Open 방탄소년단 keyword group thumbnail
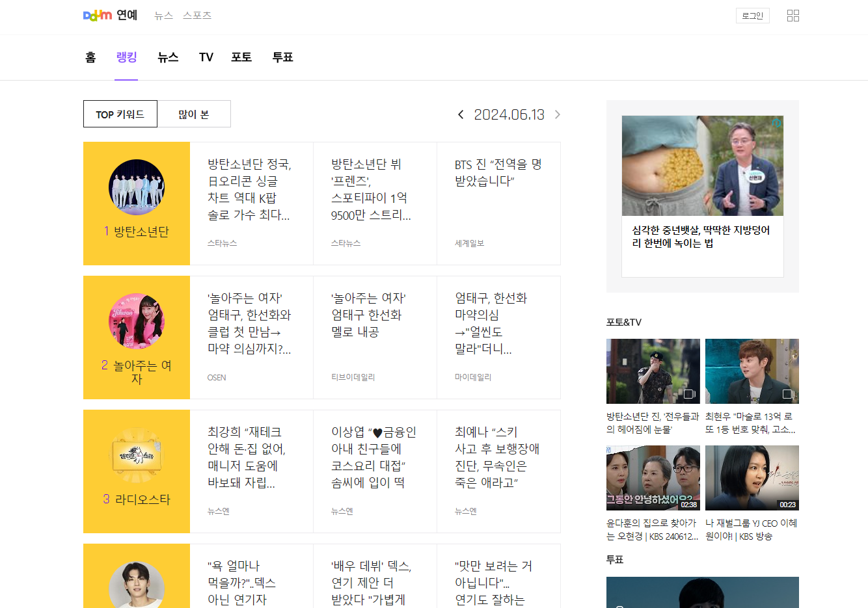This screenshot has width=868, height=608. pos(137,187)
